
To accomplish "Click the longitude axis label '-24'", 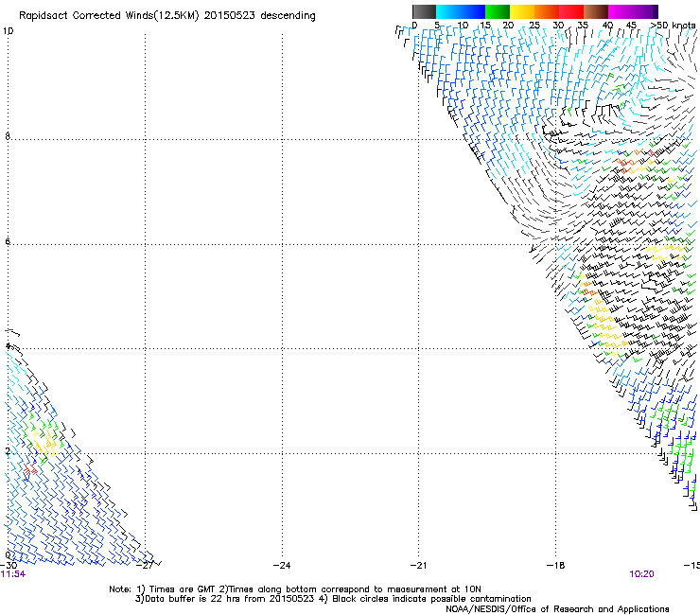I will (x=282, y=566).
